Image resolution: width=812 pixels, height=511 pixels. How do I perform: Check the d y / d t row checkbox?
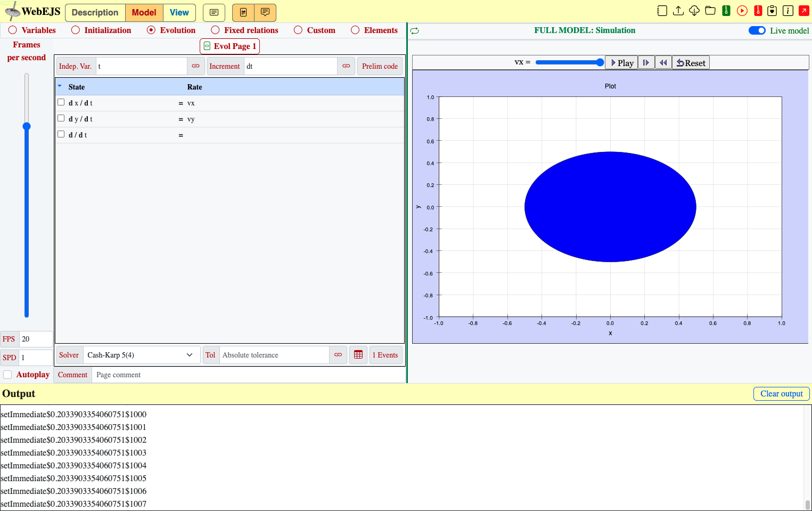click(x=61, y=118)
